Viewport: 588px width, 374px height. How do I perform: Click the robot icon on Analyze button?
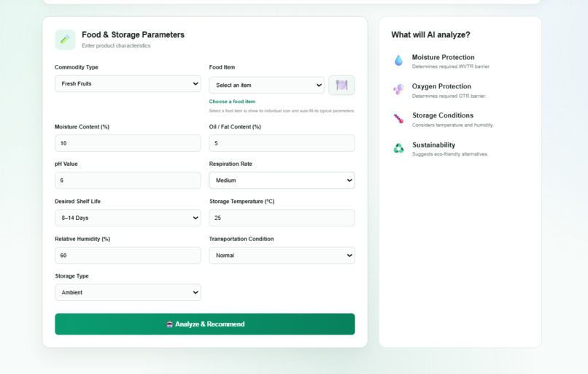(169, 324)
